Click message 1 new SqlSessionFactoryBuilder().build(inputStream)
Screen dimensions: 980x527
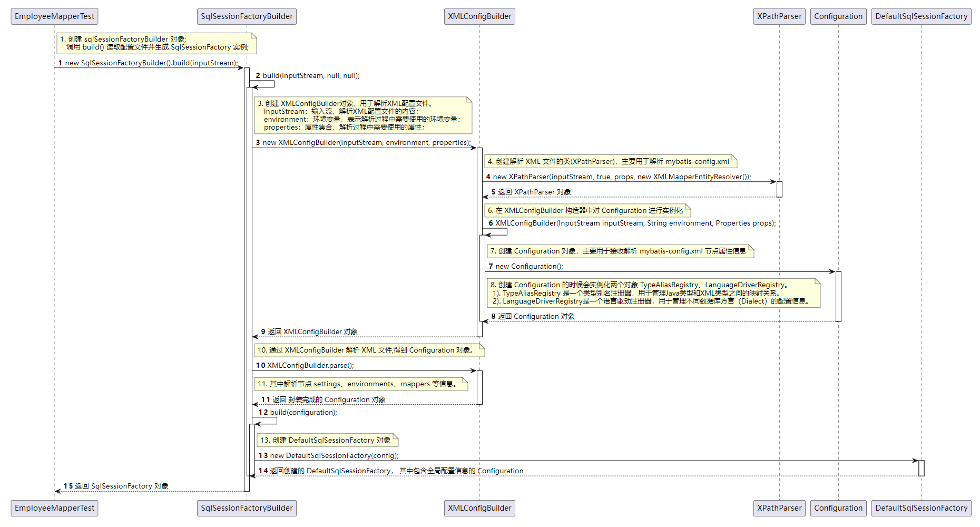[148, 63]
